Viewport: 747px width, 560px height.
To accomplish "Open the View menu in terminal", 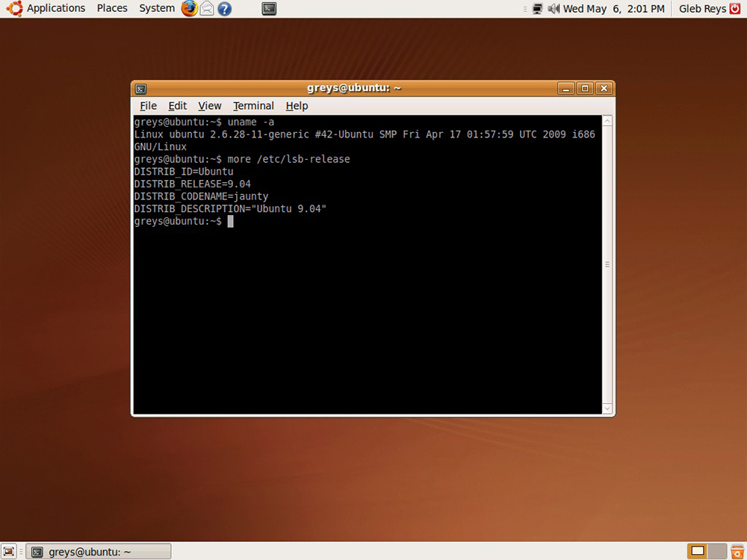I will (x=209, y=106).
